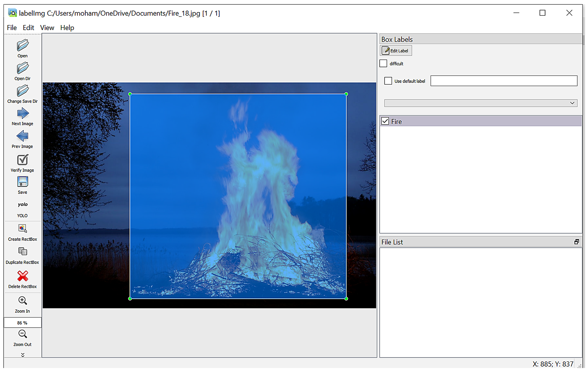588x372 pixels.
Task: Click the Open file icon
Action: tap(22, 46)
